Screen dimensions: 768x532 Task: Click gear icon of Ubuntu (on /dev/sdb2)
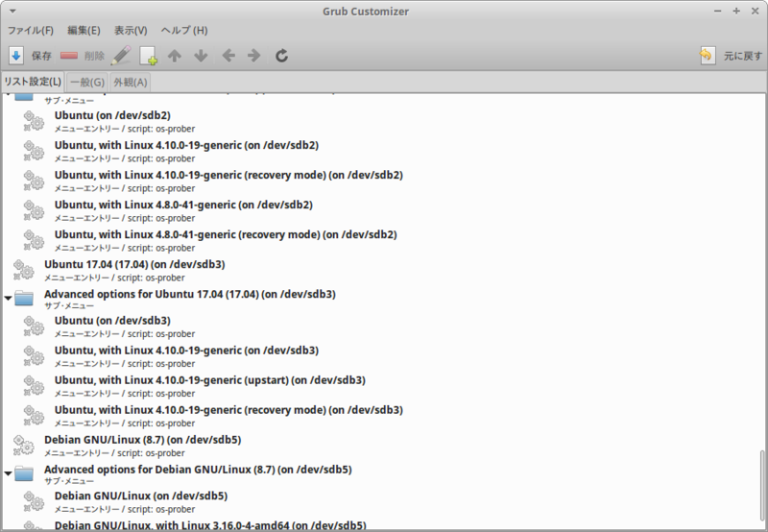[x=34, y=121]
